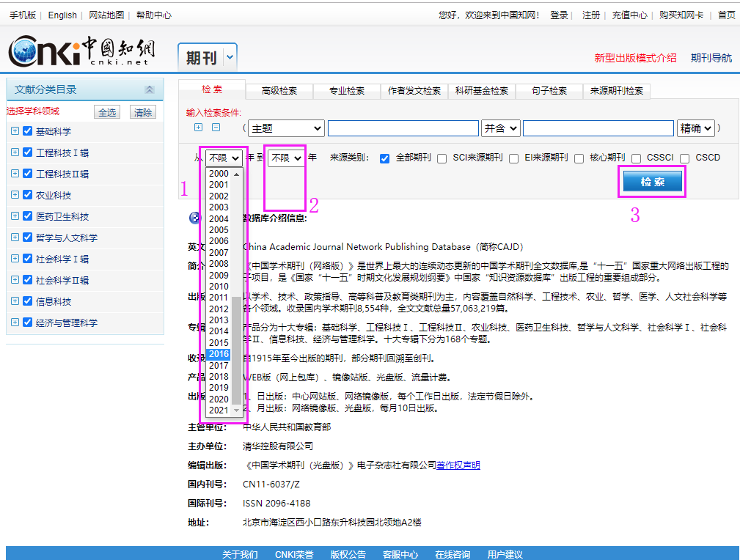740x560 pixels.
Task: Check the CSCD checkbox
Action: tap(685, 158)
